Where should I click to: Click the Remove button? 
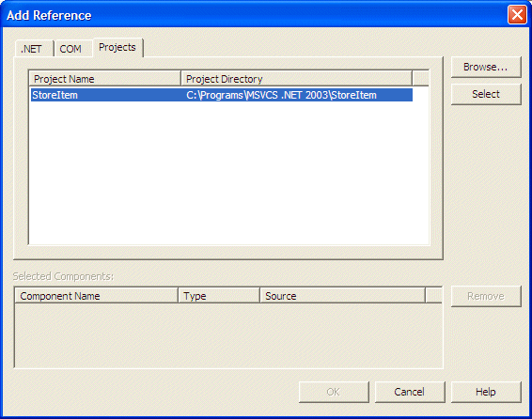tap(486, 296)
